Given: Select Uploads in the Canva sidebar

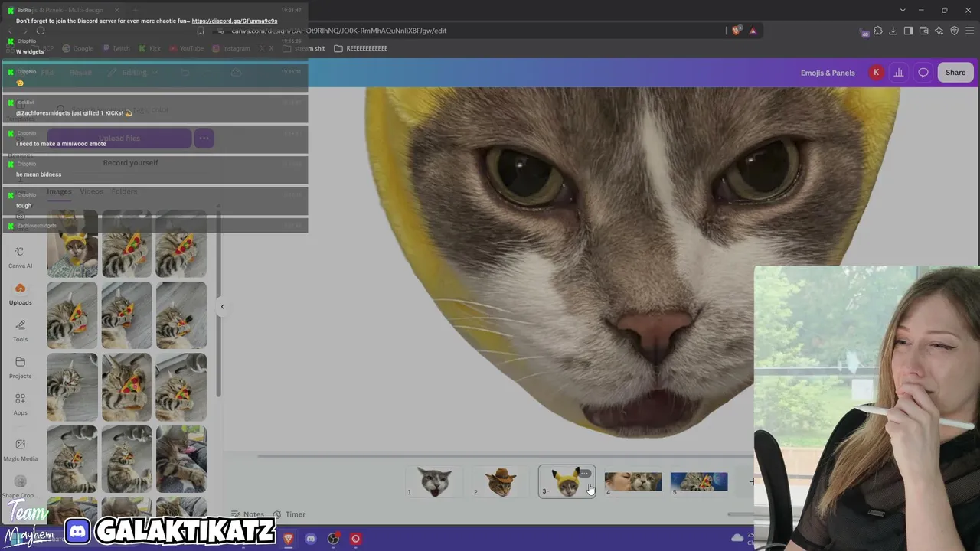Looking at the screenshot, I should (20, 295).
